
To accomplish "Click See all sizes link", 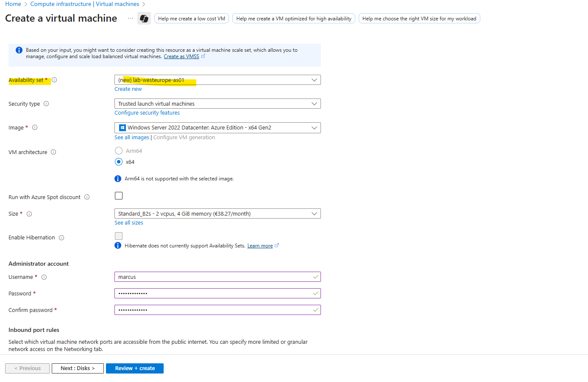I will coord(129,223).
